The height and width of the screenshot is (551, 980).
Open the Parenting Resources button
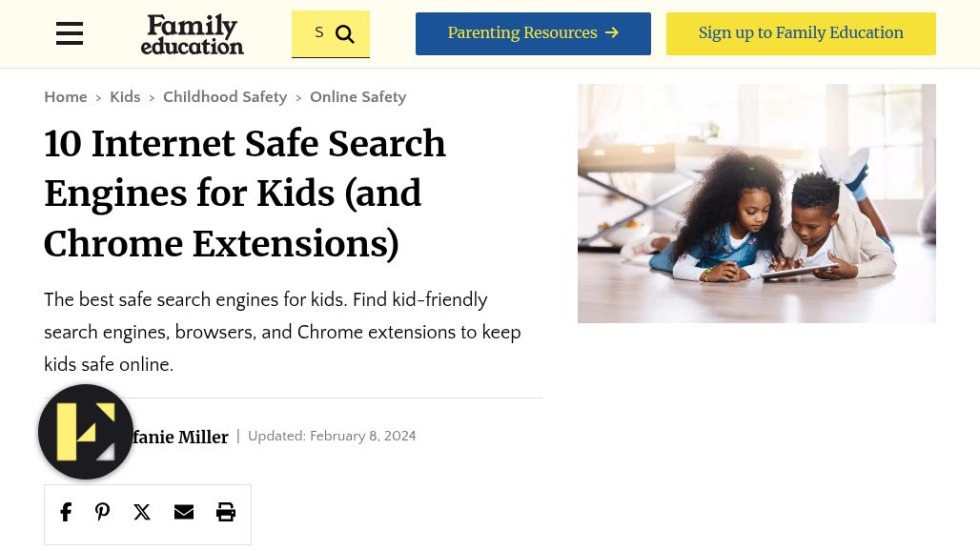point(533,33)
